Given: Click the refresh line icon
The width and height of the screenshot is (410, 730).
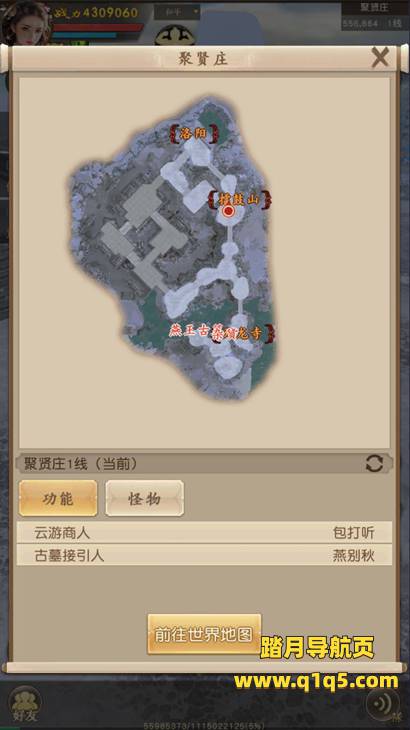Looking at the screenshot, I should point(374,464).
